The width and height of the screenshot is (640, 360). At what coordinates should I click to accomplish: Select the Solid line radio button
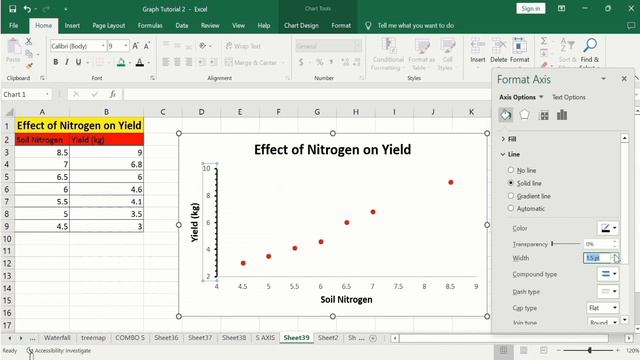coord(511,183)
